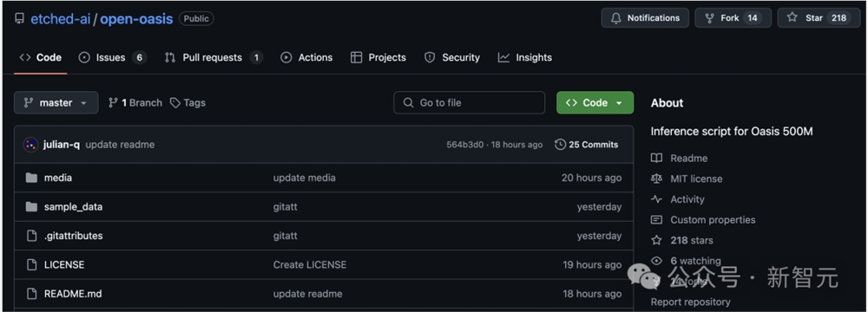Click the 20 hours ago timestamp
The width and height of the screenshot is (868, 312).
coord(591,178)
